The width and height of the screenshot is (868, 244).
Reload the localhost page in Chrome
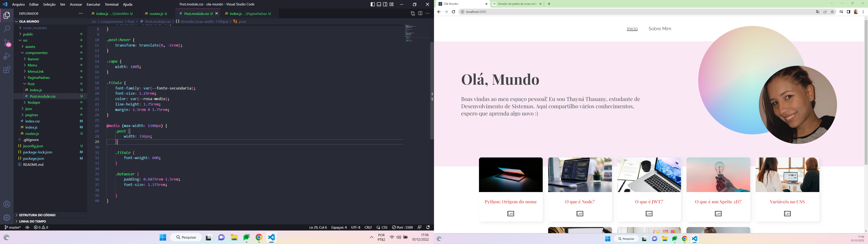coord(453,12)
